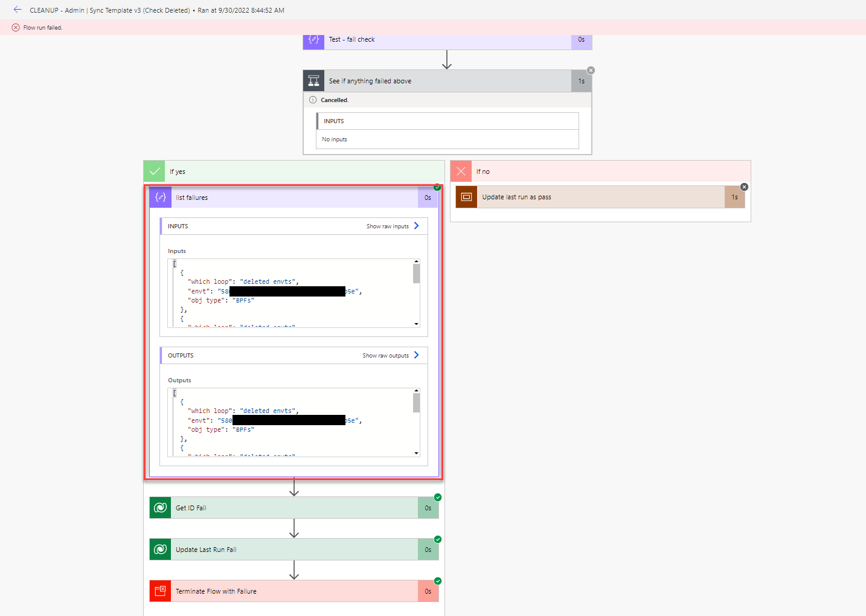Expand raw outputs with the chevron arrow
866x616 pixels.
(416, 355)
